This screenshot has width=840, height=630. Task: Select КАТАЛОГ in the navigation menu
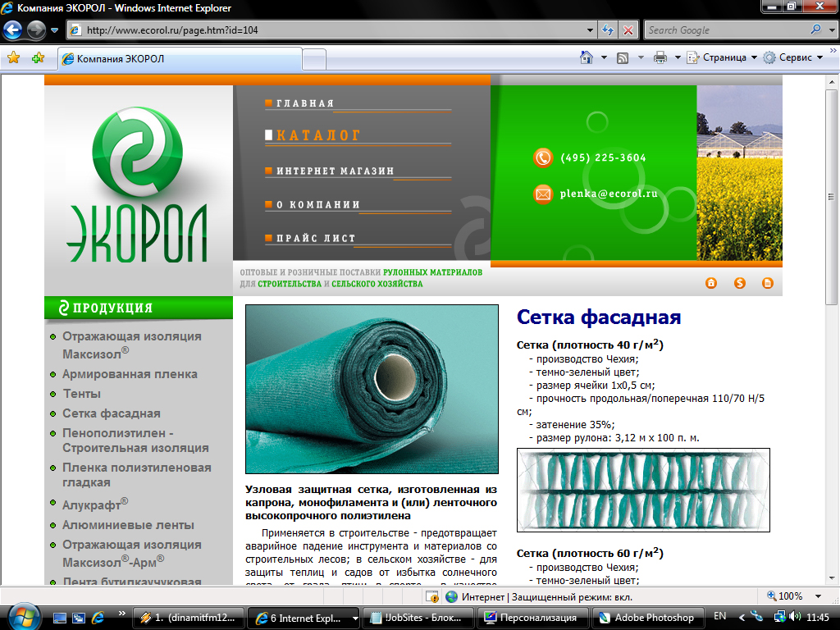tap(319, 135)
